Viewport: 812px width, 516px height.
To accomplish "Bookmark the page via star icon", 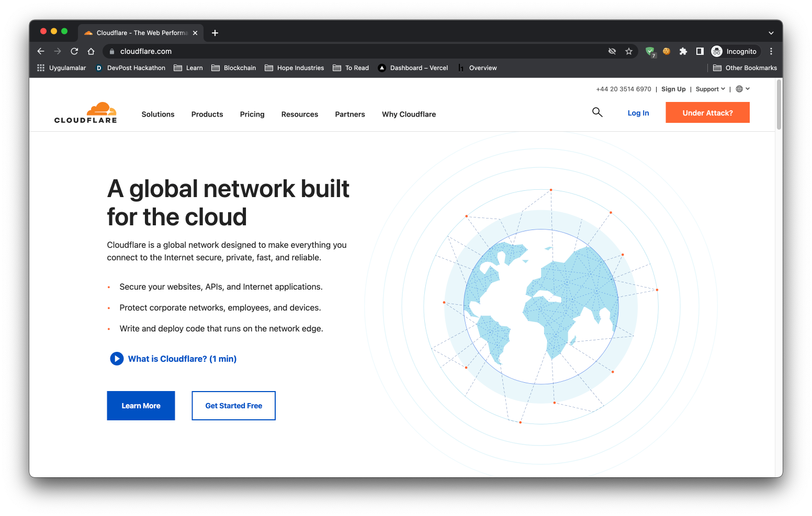I will click(629, 51).
